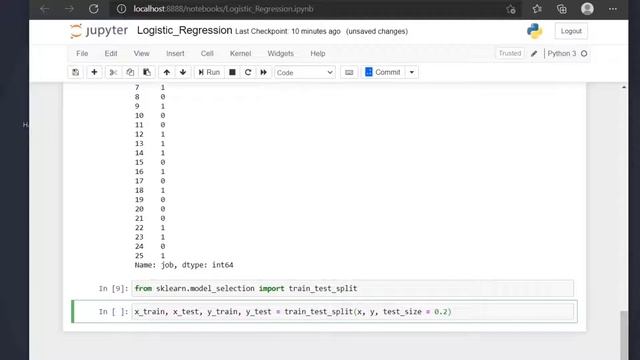Open the Widgets menu

[x=280, y=53]
